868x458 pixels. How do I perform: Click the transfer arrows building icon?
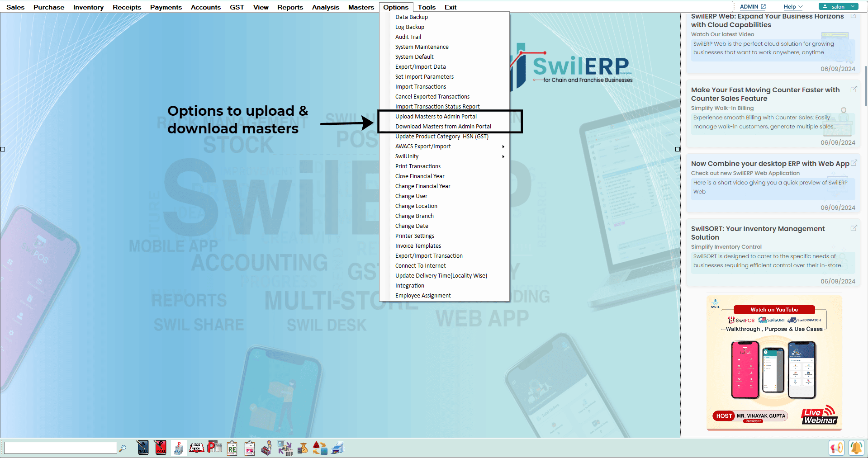285,448
